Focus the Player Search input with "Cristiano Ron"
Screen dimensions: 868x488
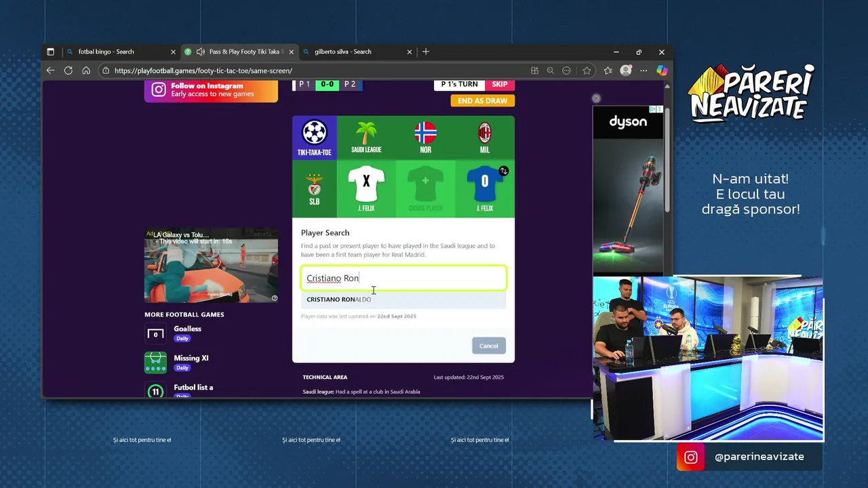pos(403,278)
